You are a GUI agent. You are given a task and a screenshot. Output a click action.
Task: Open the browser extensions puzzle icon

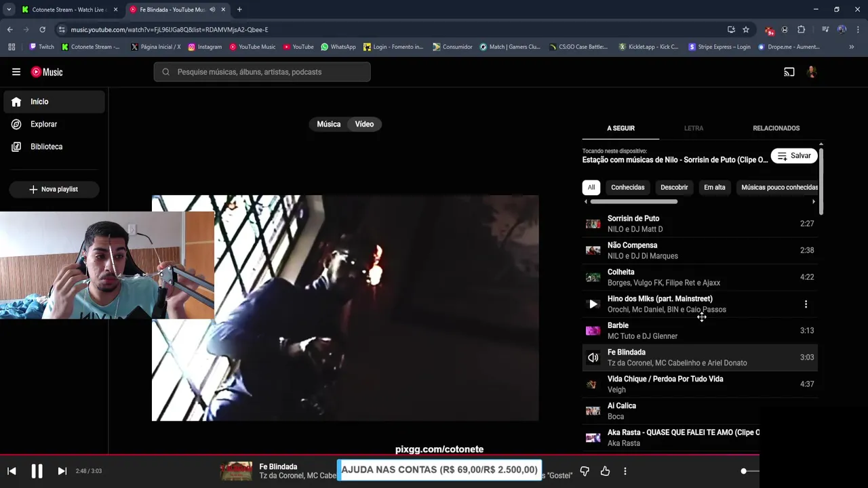pyautogui.click(x=801, y=30)
